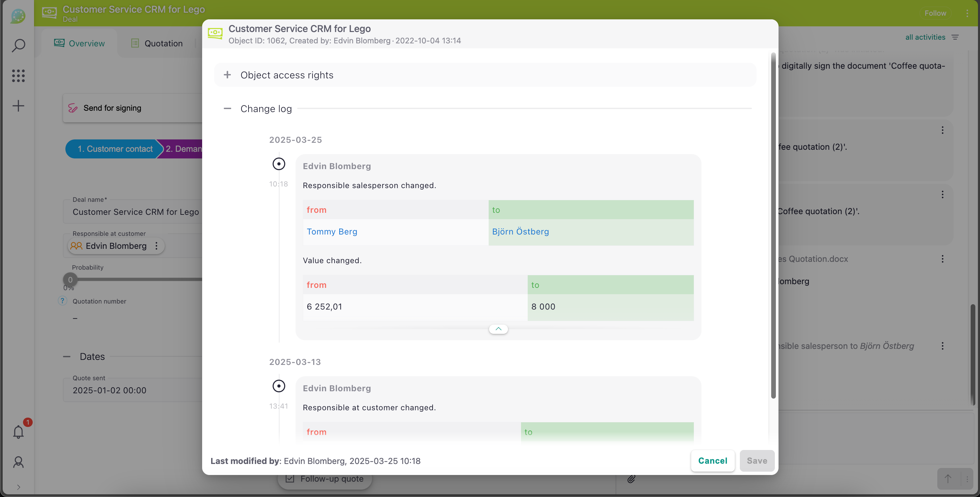Collapse the 2025-03-25 change entry with chevron
The width and height of the screenshot is (980, 497).
tap(498, 329)
